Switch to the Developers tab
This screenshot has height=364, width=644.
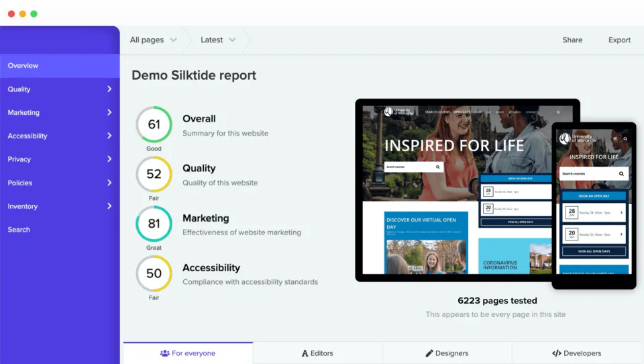click(577, 353)
